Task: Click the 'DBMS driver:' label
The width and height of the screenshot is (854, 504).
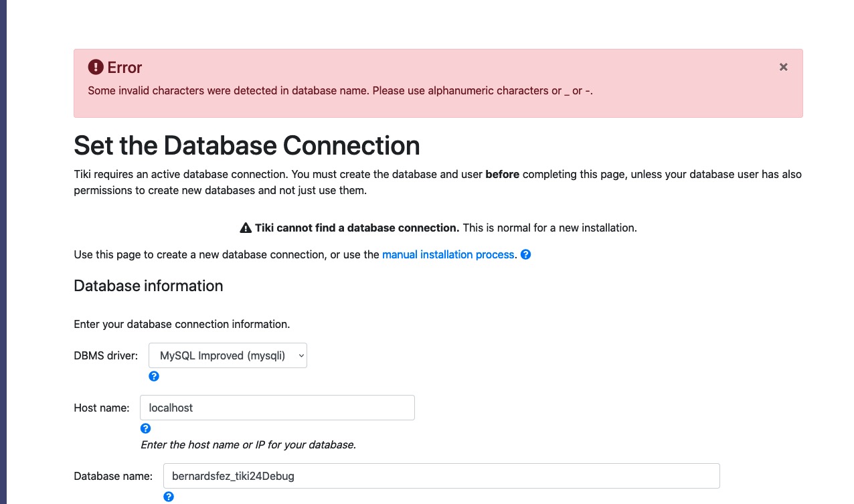Action: [x=106, y=355]
